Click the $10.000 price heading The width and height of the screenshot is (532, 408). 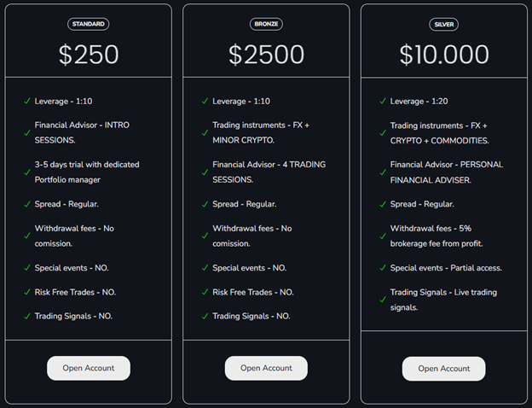point(443,55)
